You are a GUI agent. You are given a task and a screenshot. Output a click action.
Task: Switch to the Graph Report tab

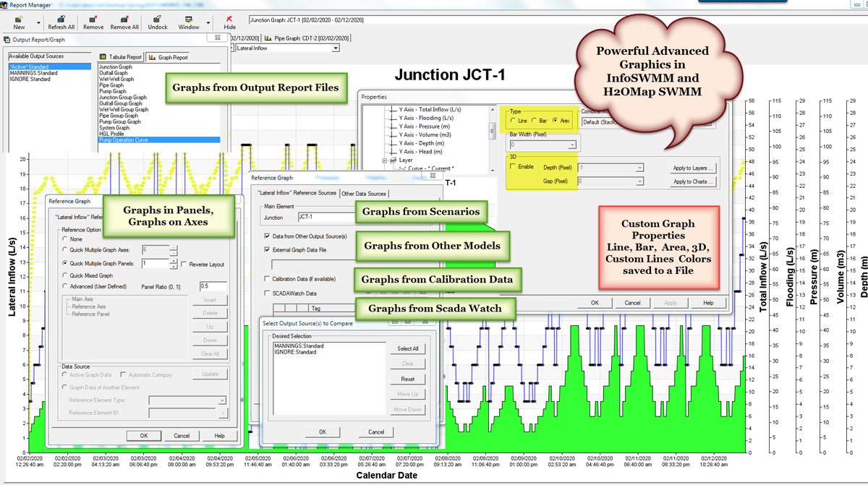[168, 56]
